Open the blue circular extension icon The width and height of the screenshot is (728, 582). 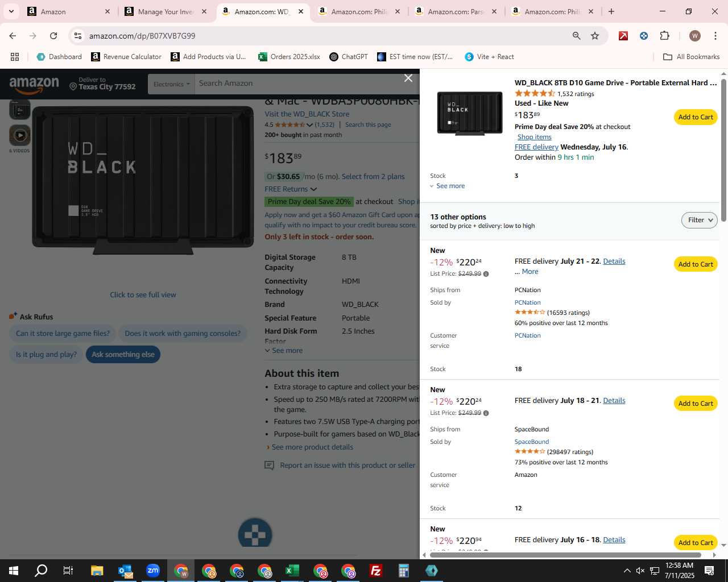(644, 36)
